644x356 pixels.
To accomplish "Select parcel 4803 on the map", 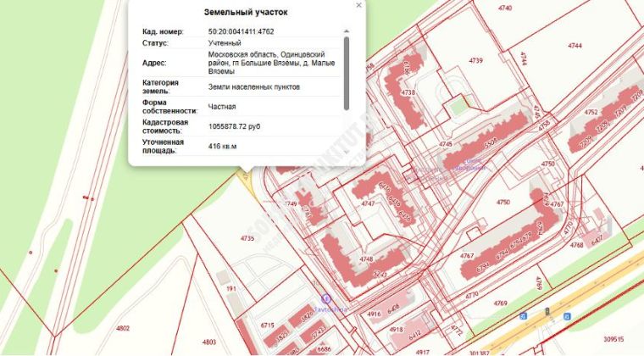I will click(x=209, y=342).
